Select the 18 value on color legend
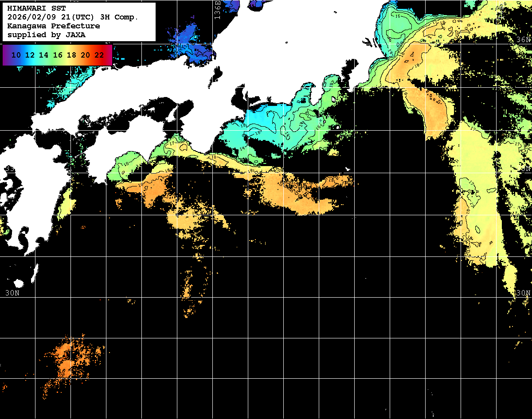 (71, 55)
